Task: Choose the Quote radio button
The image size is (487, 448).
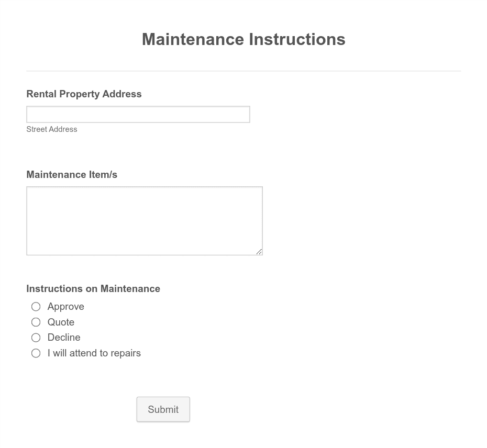Action: tap(36, 322)
